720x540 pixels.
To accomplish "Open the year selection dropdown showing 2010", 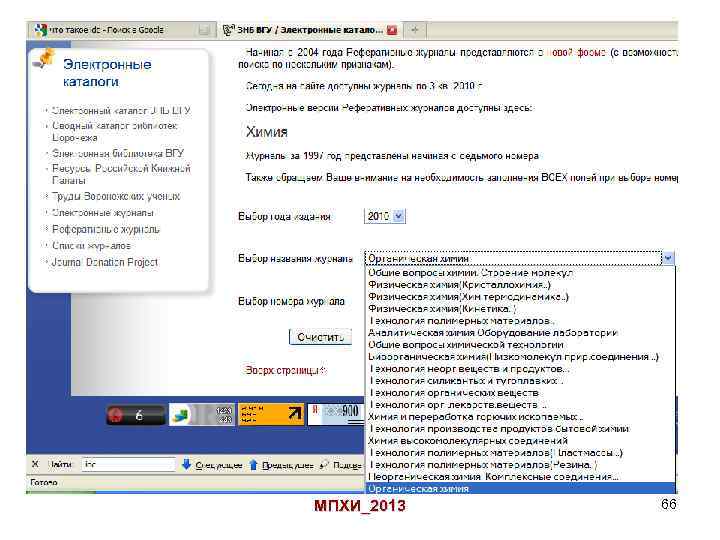I will coord(385,216).
